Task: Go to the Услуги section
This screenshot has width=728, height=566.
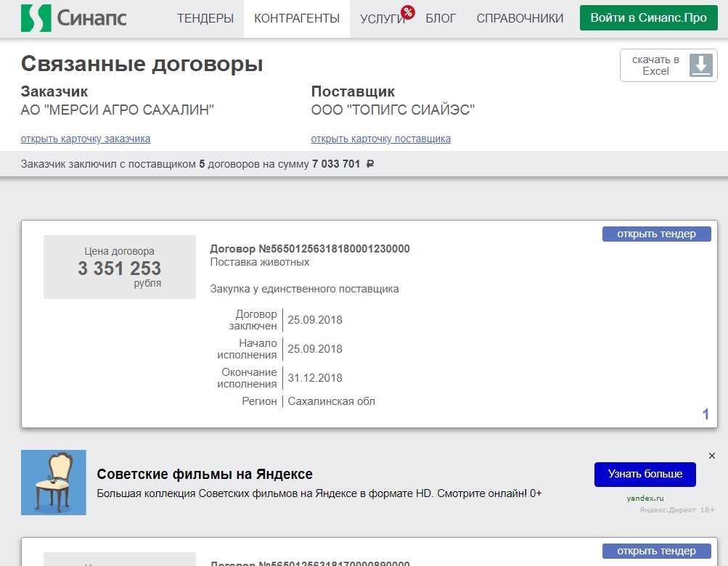Action: (x=380, y=19)
